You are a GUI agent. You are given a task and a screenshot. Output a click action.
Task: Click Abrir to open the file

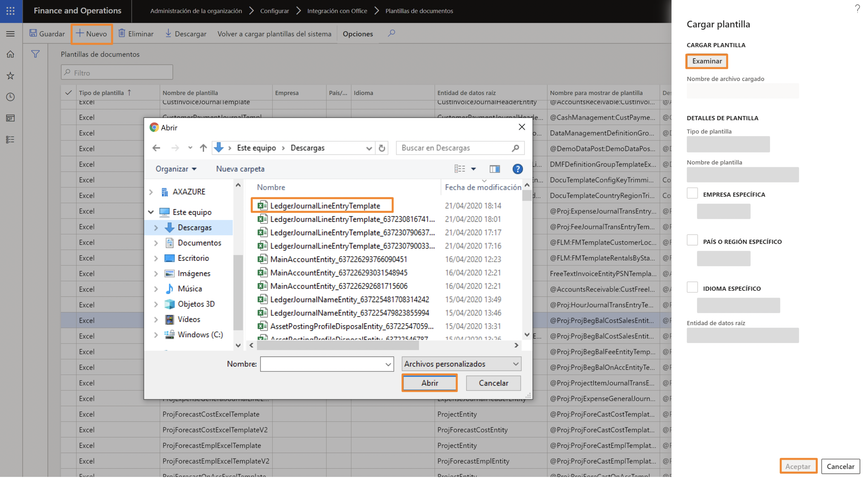click(x=429, y=383)
